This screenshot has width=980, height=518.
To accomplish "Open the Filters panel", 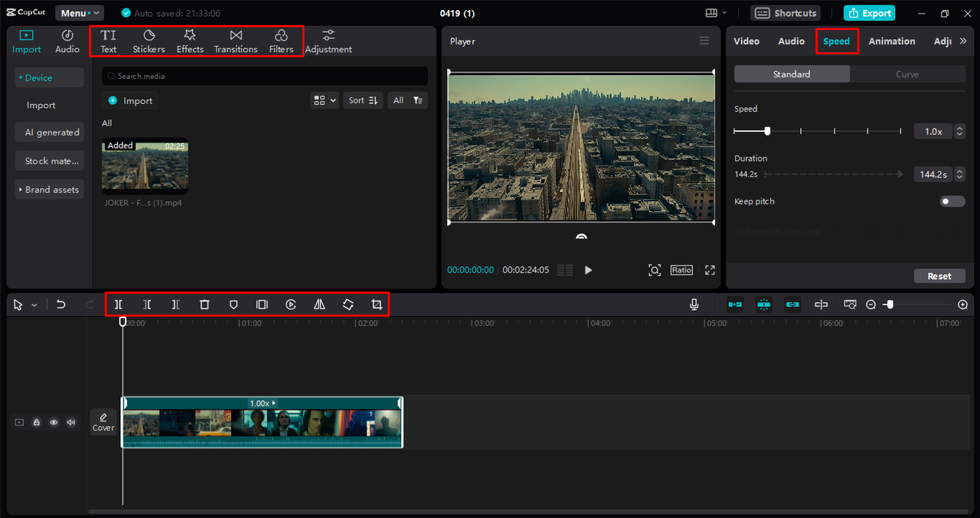I will pyautogui.click(x=281, y=41).
